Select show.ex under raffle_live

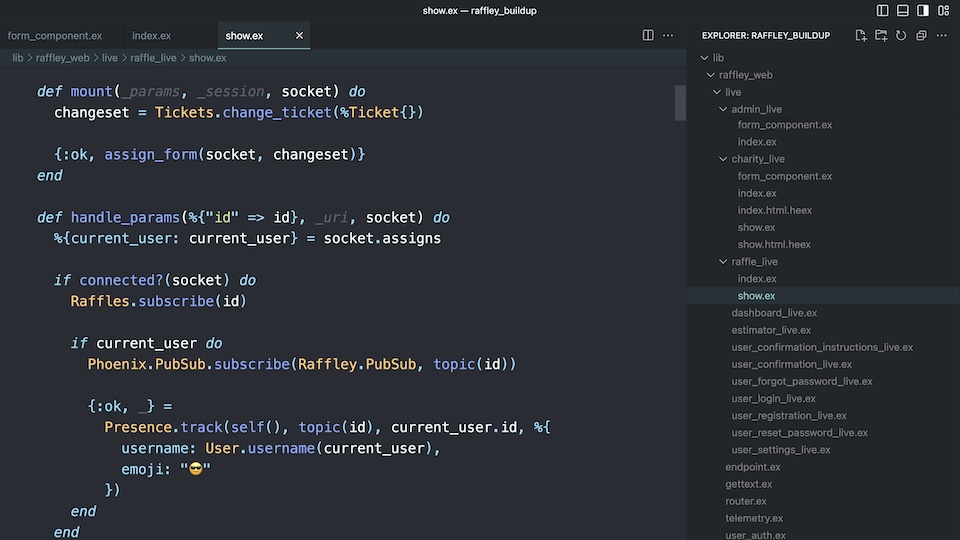pos(756,296)
